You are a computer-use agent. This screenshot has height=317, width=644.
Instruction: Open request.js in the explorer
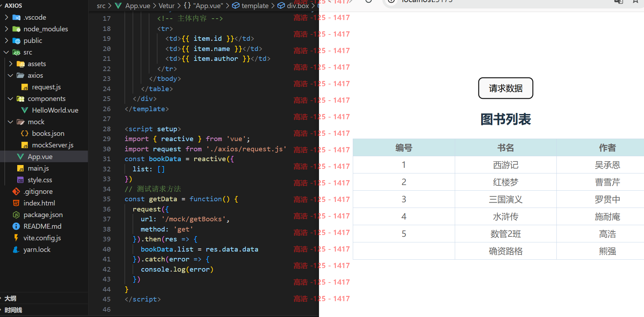tap(46, 87)
